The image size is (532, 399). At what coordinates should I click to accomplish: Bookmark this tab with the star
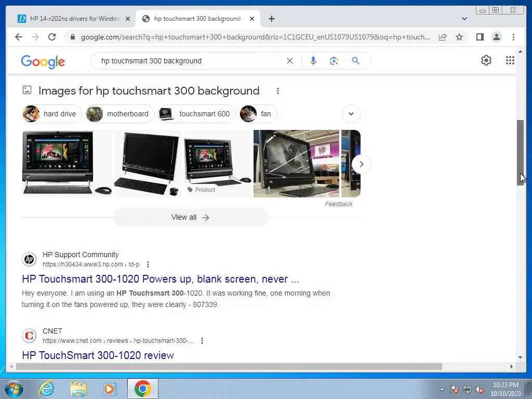pos(459,37)
